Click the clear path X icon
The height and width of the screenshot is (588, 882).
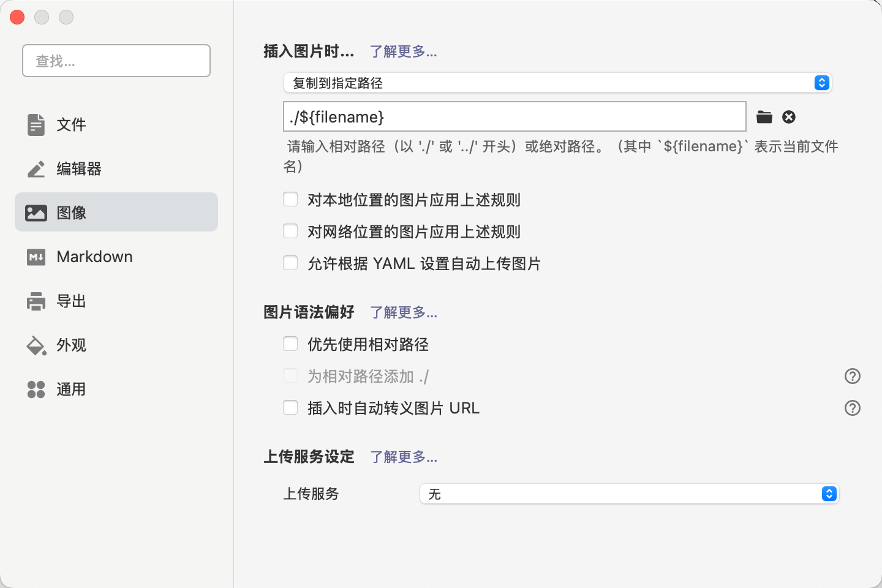click(789, 117)
